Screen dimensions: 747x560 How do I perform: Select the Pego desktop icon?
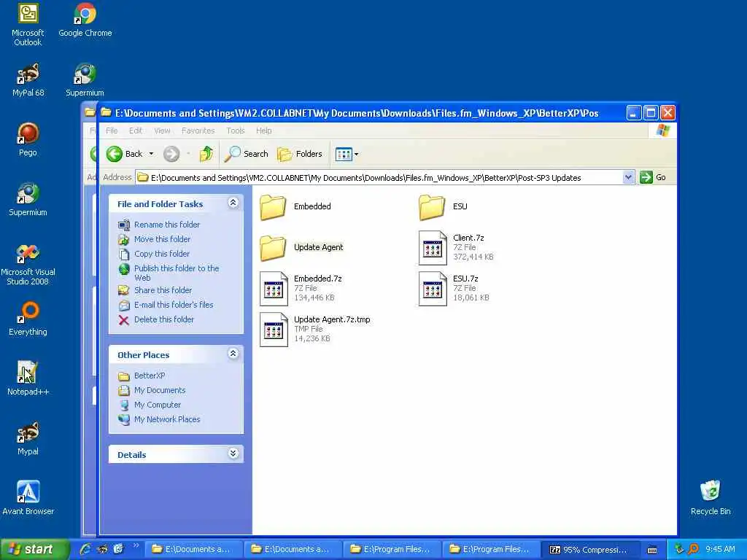pos(28,139)
